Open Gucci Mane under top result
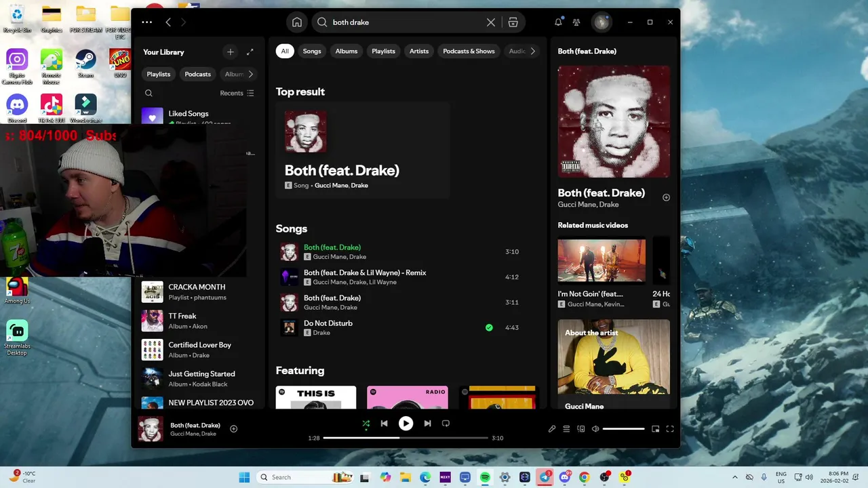 click(x=331, y=186)
